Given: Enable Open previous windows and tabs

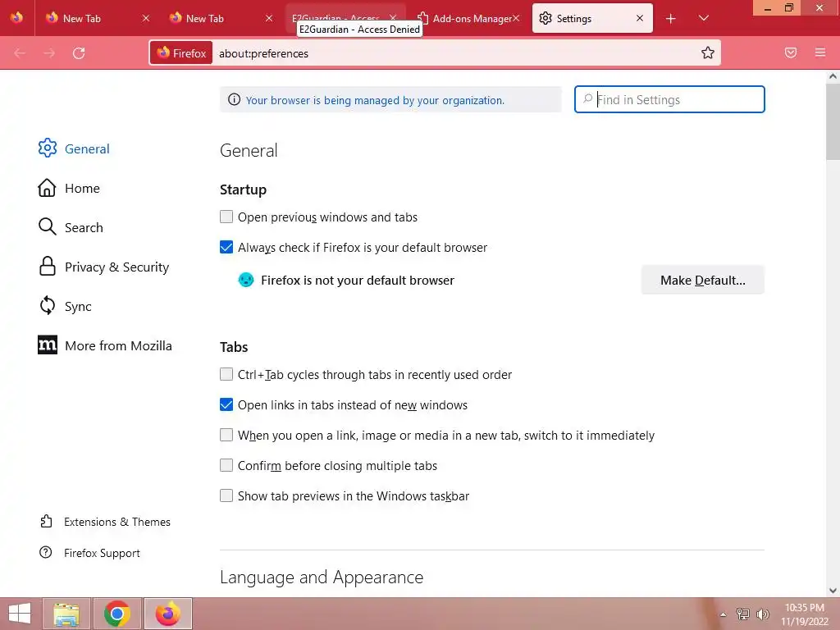Looking at the screenshot, I should [226, 217].
